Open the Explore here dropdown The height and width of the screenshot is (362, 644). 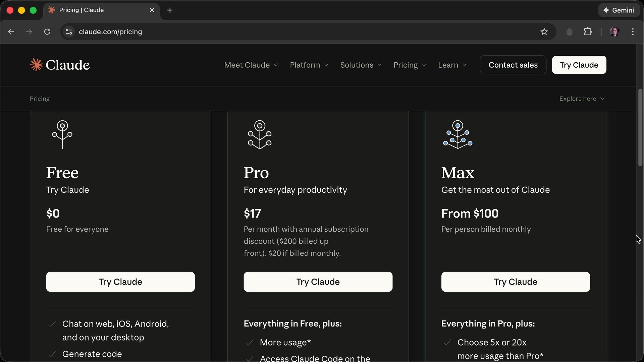582,99
